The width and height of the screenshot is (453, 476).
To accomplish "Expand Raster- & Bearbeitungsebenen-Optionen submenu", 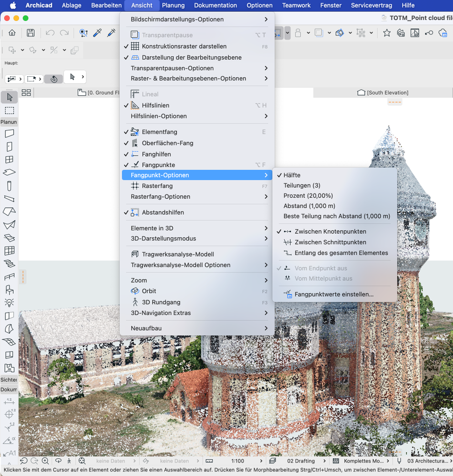I will 197,78.
